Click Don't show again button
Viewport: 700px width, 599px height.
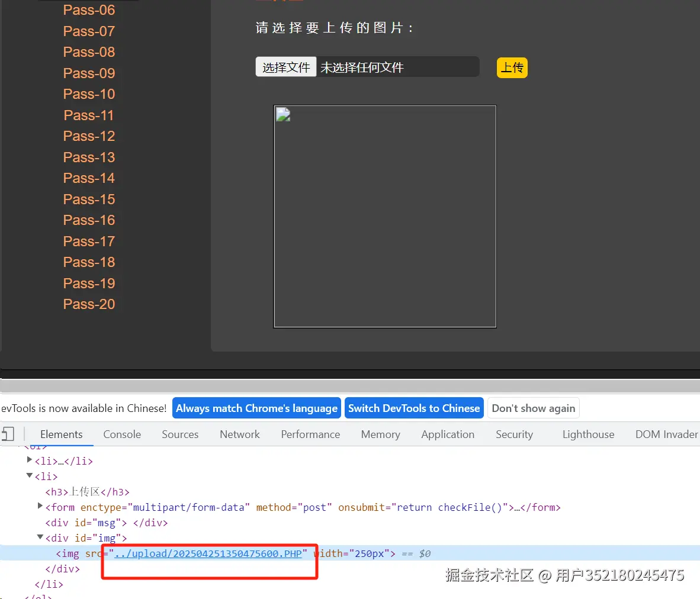click(x=534, y=408)
